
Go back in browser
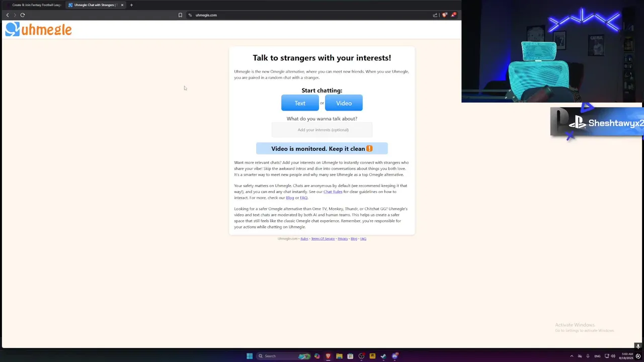click(8, 15)
